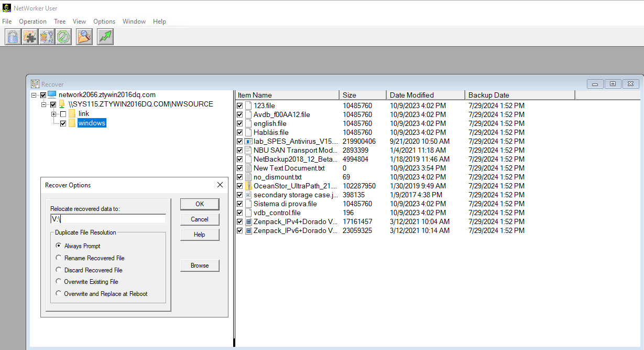Click the size value 219900406
The width and height of the screenshot is (644, 350).
pos(359,141)
